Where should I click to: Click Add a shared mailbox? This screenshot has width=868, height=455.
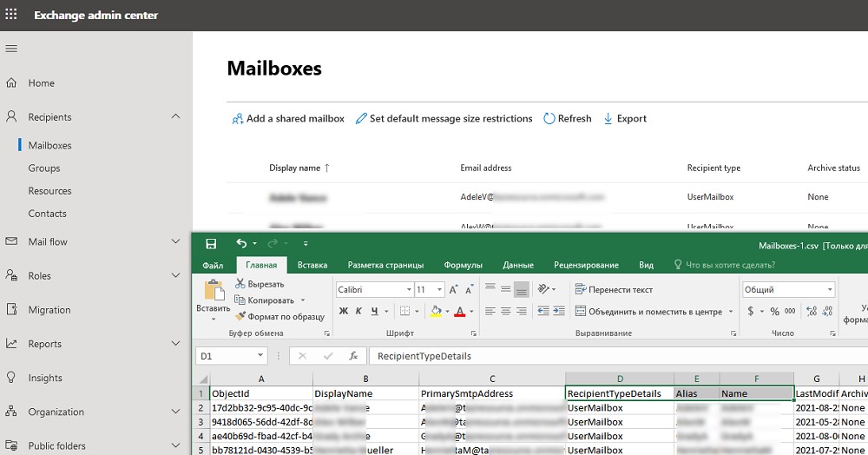(288, 118)
